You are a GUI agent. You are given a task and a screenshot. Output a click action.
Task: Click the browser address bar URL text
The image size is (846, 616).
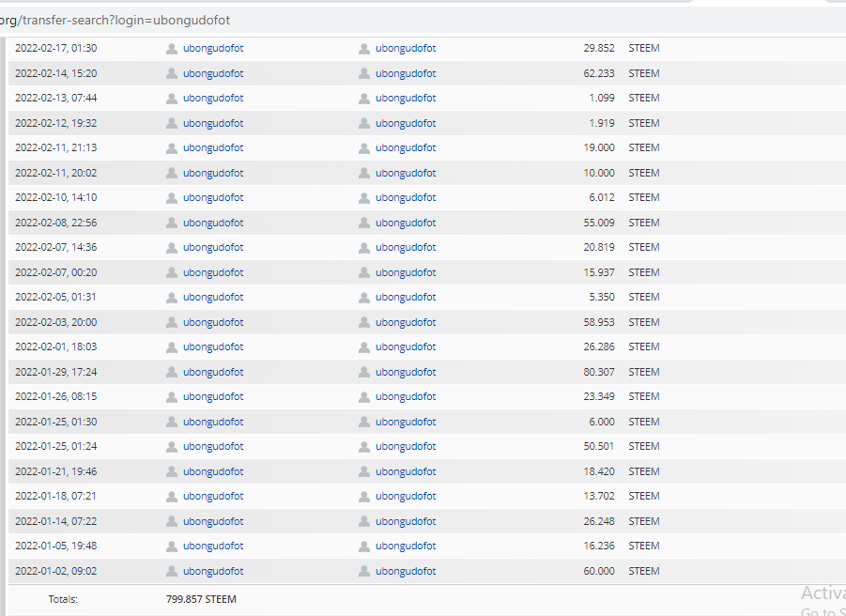pyautogui.click(x=115, y=20)
